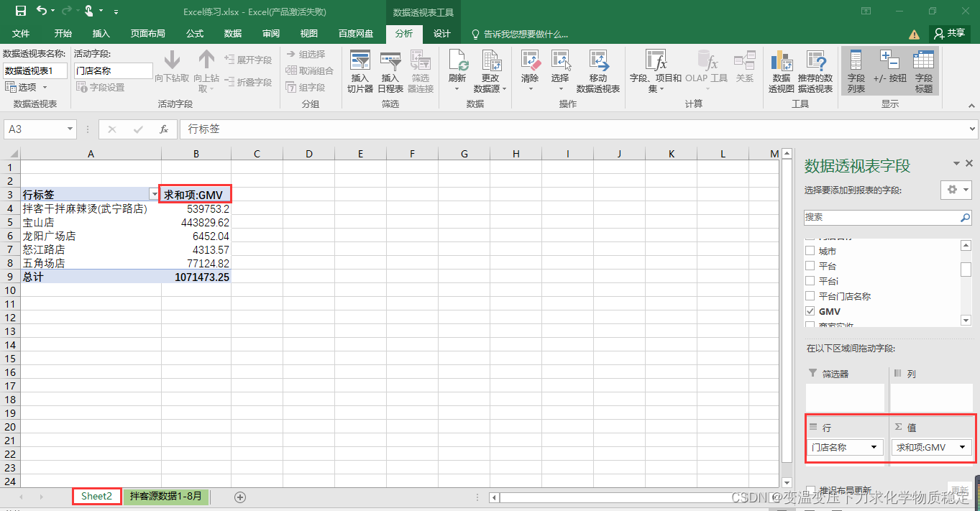This screenshot has width=980, height=511.
Task: Switch to the 插入 ribbon tab
Action: coord(101,34)
